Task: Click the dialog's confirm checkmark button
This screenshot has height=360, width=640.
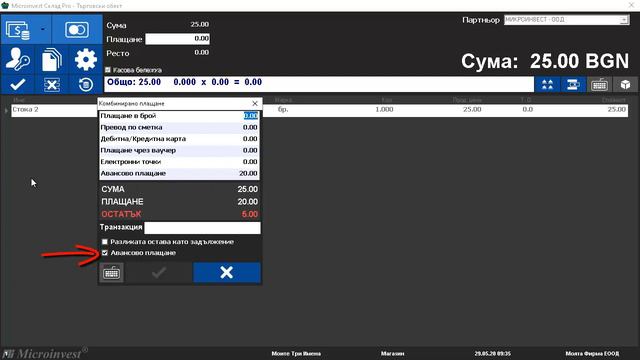Action: tap(159, 272)
